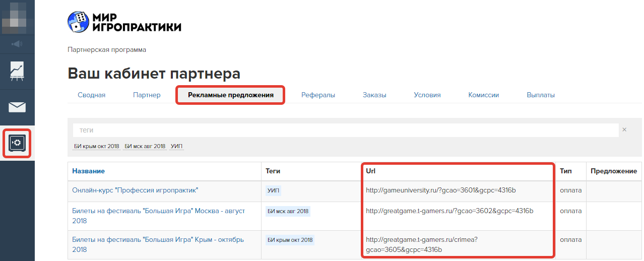Select the gameuniversity.ru referral URL text

(441, 190)
